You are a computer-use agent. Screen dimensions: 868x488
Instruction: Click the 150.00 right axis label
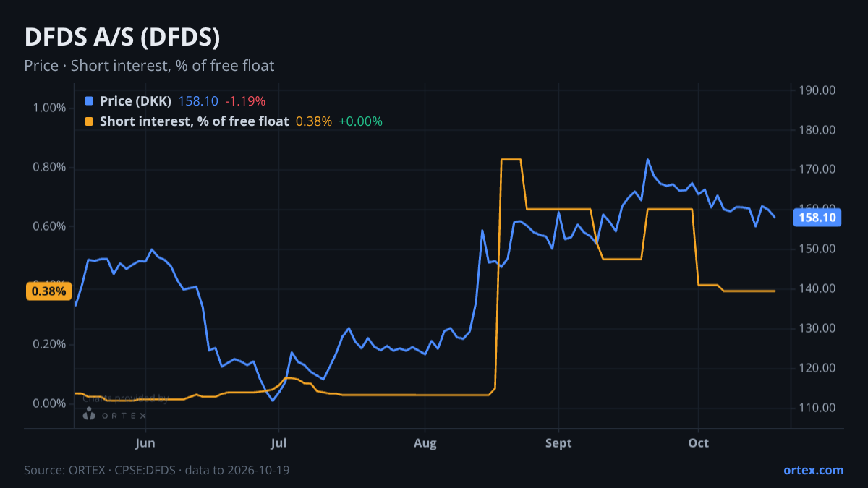[x=817, y=249]
